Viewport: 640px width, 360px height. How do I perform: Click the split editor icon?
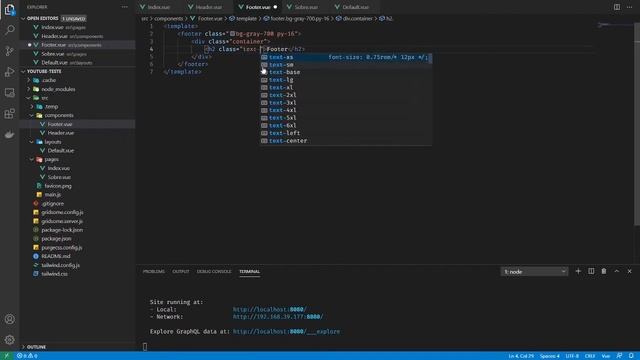(x=617, y=7)
